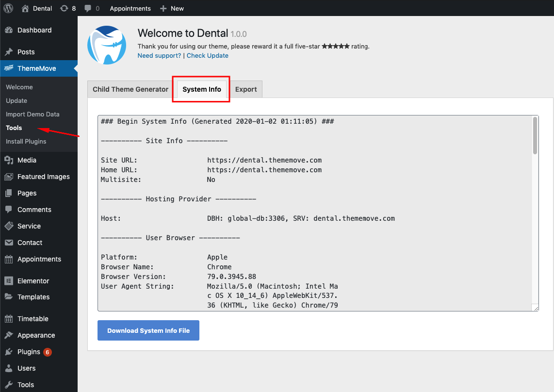Click the Contact envelope icon

click(9, 243)
